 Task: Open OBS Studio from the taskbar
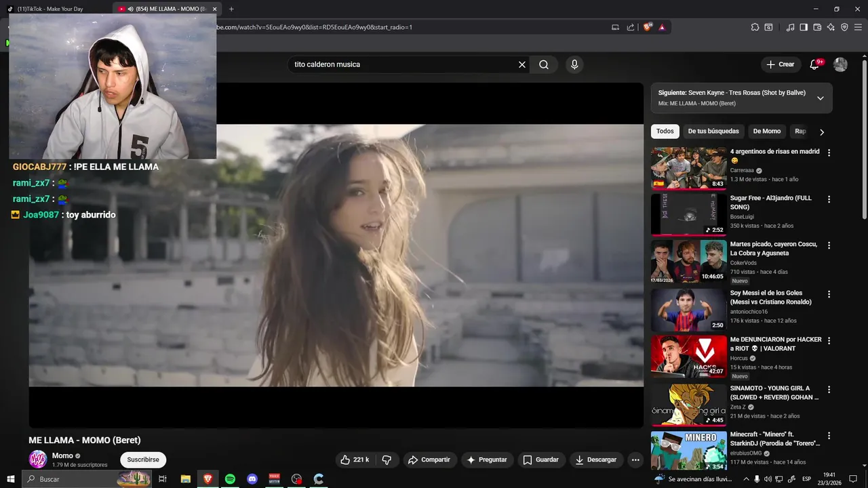(296, 479)
